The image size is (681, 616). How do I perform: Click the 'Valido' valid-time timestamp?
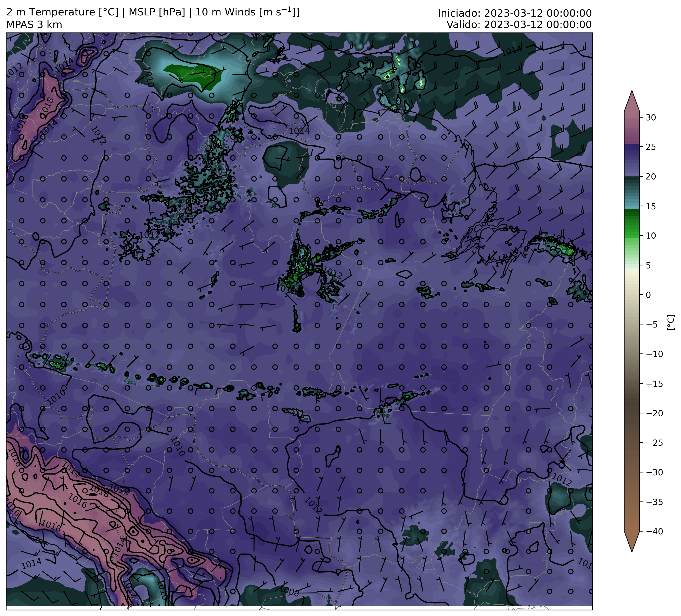519,25
